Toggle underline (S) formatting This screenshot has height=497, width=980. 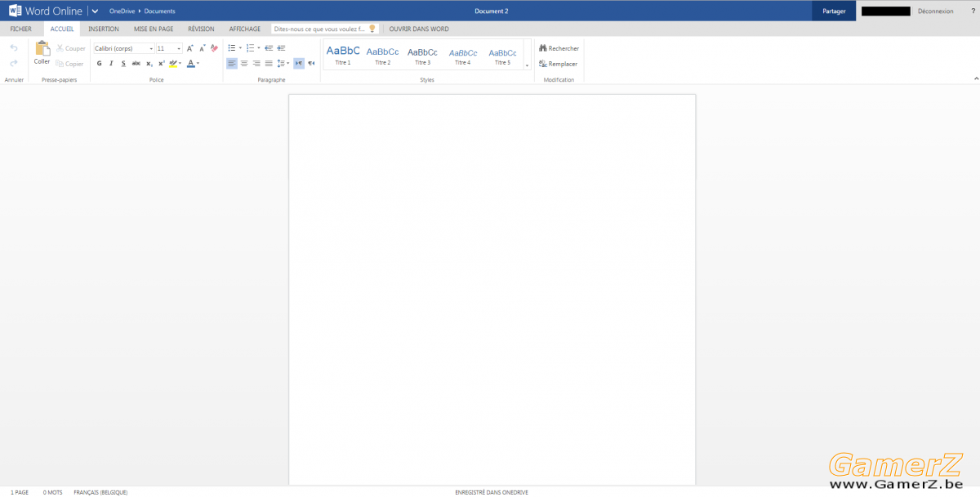point(123,63)
